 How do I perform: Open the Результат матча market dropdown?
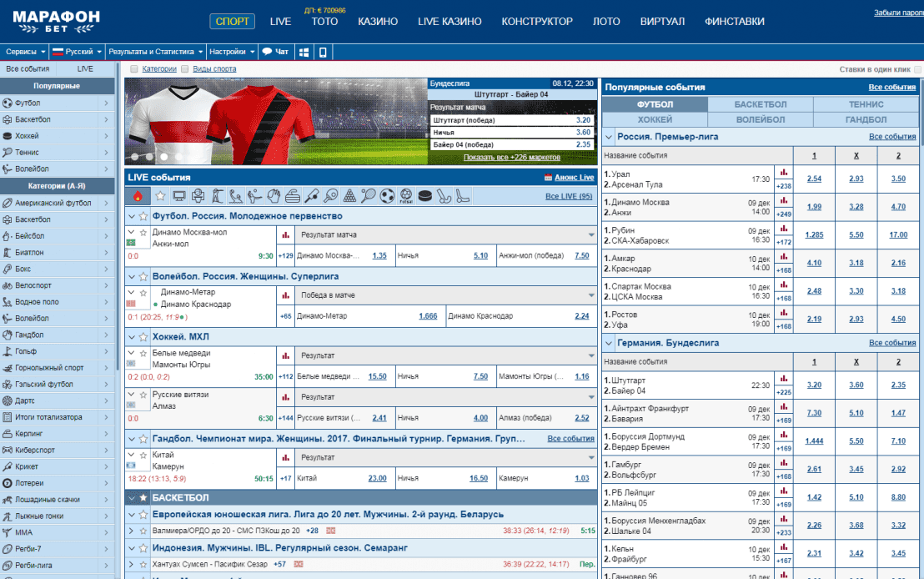coord(446,234)
